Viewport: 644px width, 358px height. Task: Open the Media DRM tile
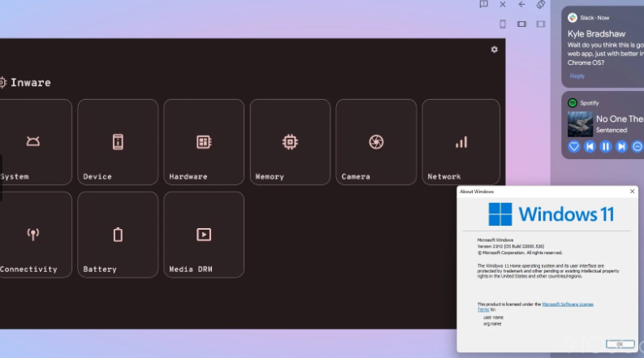click(204, 235)
